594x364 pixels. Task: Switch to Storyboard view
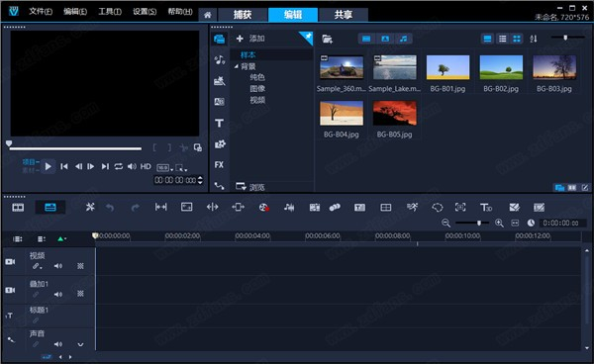coord(18,208)
